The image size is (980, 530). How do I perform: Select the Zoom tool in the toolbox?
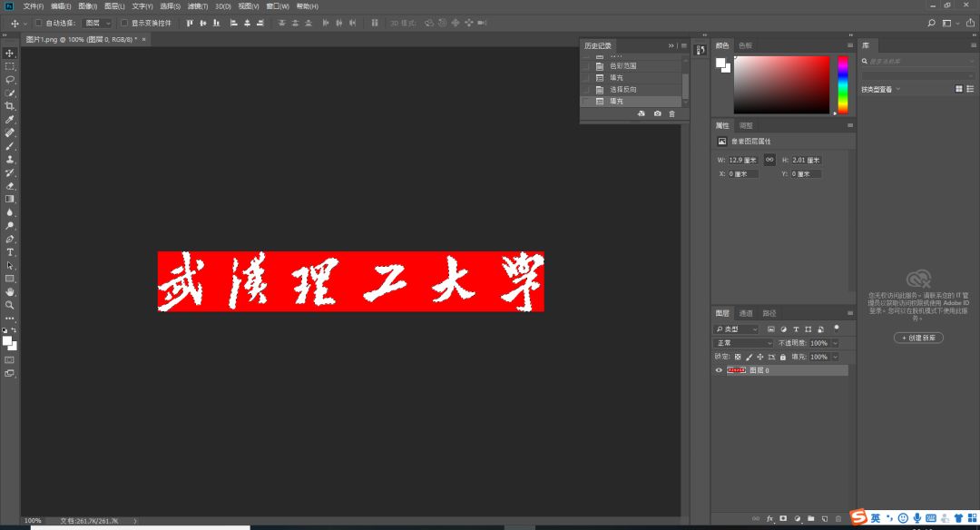[x=9, y=305]
